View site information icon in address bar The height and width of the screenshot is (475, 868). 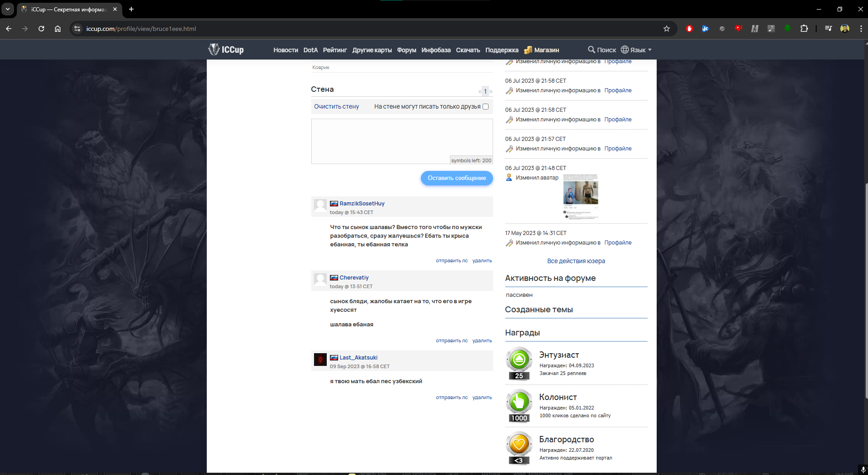point(77,29)
